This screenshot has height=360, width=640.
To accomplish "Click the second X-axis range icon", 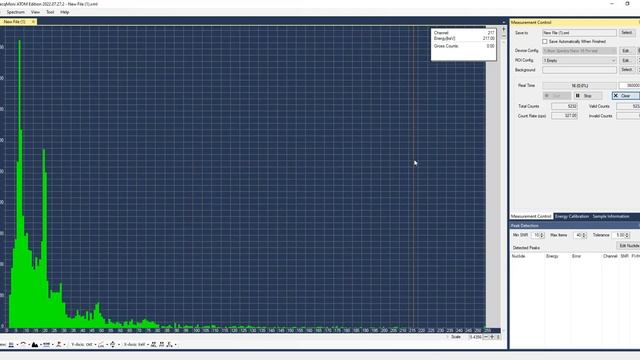I will [x=162, y=345].
